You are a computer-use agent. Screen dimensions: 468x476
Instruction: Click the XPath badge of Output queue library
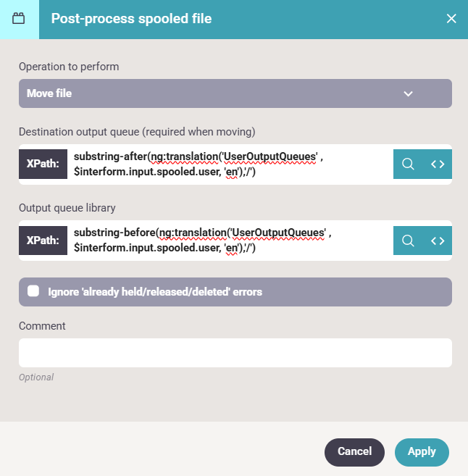click(43, 241)
